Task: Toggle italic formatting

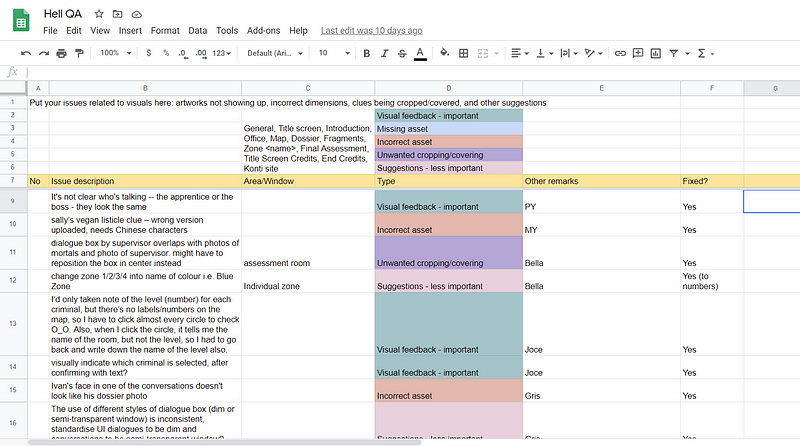Action: tap(384, 53)
